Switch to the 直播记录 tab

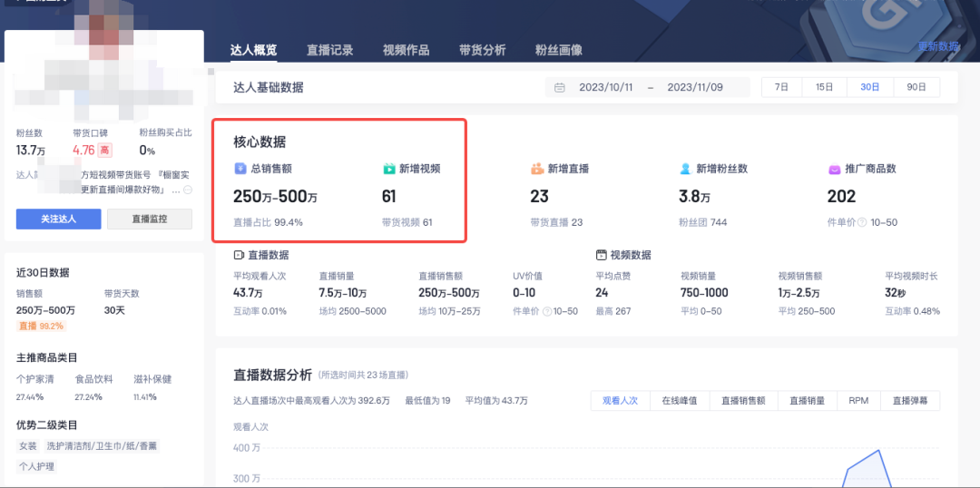coord(329,51)
